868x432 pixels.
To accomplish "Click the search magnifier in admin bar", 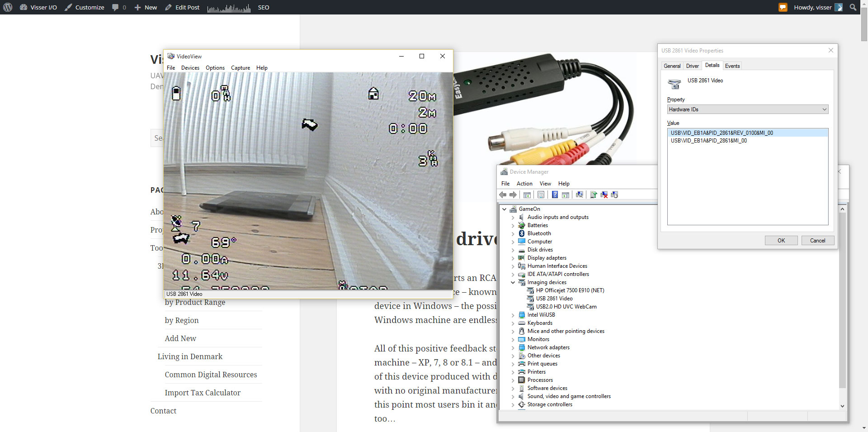I will pos(853,7).
